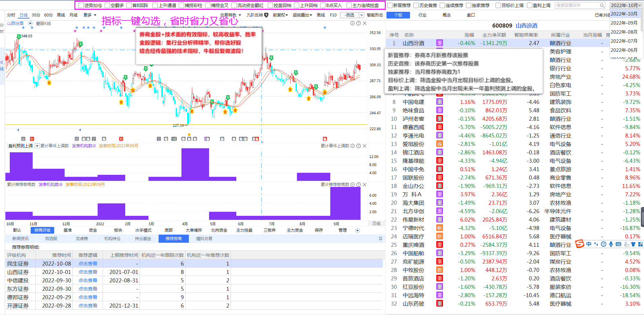This screenshot has height=315, width=644.
Task: Open help icon for 累计事件上调数 panel
Action: [x=359, y=146]
